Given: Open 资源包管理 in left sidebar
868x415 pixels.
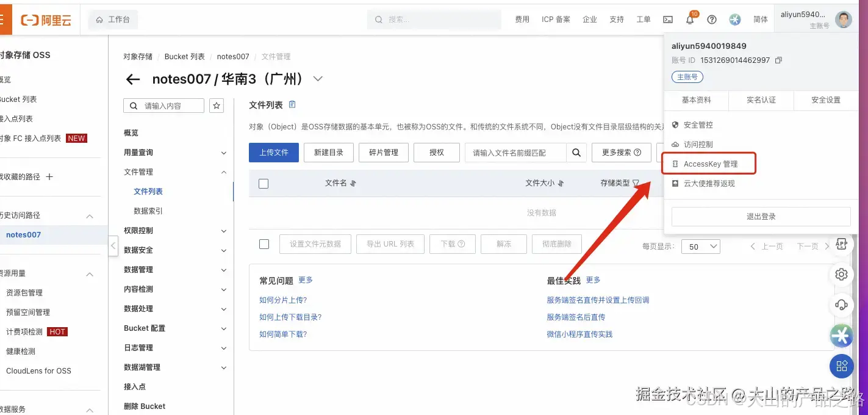Looking at the screenshot, I should tap(24, 293).
